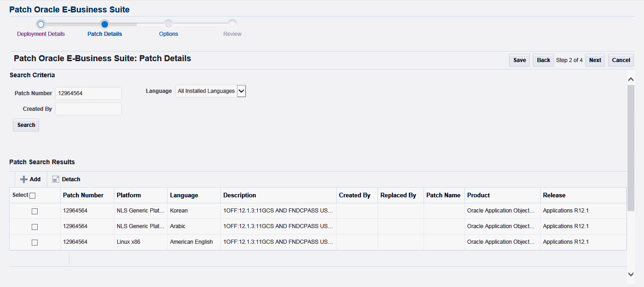Image resolution: width=644 pixels, height=287 pixels.
Task: Click the Add plus icon
Action: tap(24, 179)
